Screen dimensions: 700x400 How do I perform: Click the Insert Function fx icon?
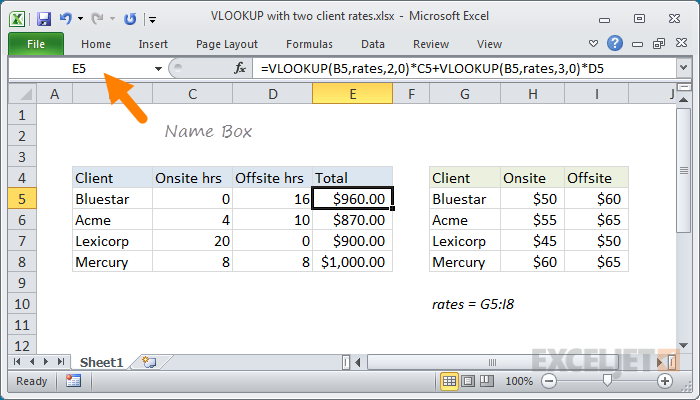240,68
